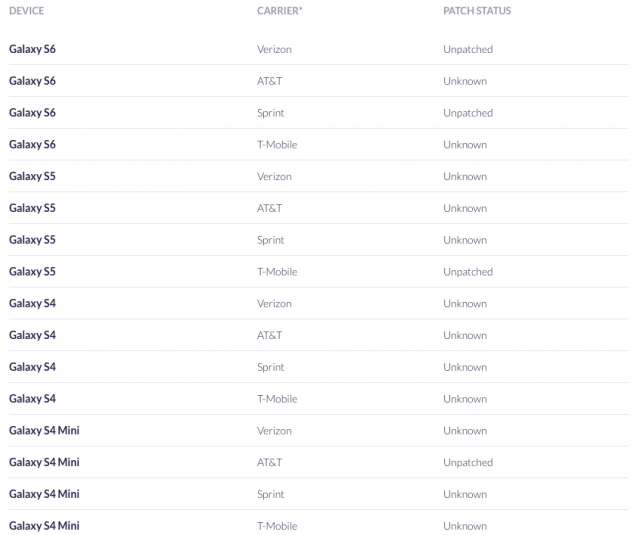Screen dimensions: 640x535
Task: Click Sprint carrier in Galaxy S4 Mini row
Action: tap(270, 494)
